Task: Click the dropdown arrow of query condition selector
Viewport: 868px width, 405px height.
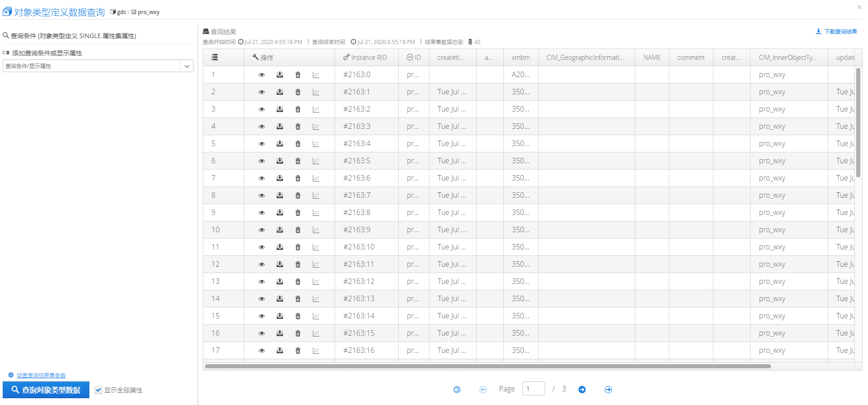Action: 187,66
